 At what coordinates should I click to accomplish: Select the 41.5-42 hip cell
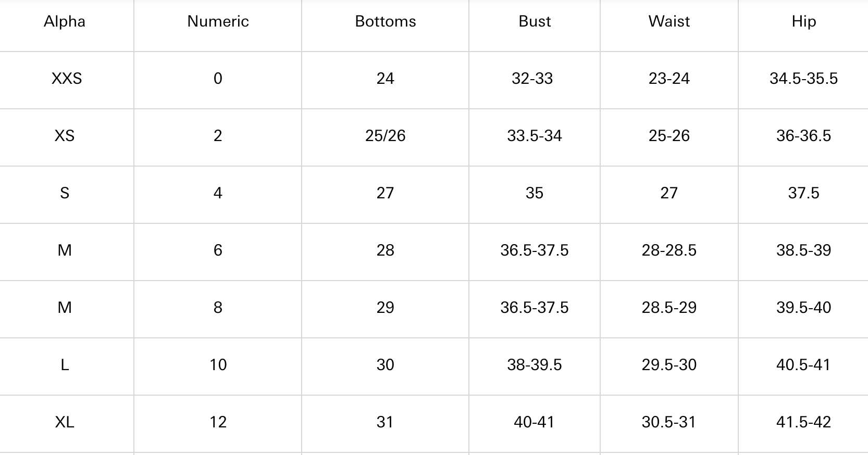click(803, 422)
